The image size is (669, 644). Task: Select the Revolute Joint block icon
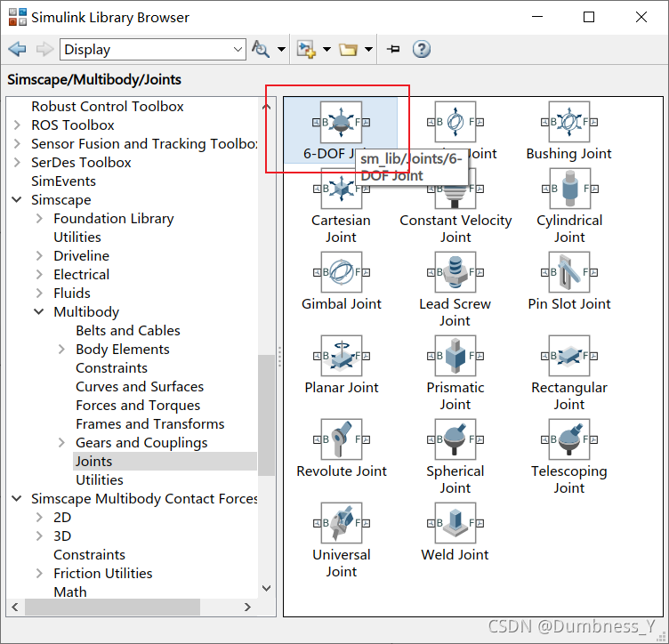point(341,439)
